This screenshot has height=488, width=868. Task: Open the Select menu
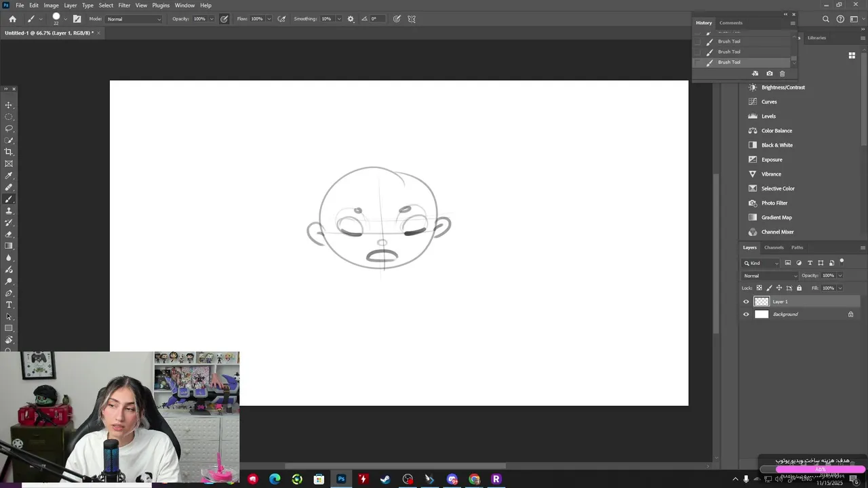(x=106, y=5)
